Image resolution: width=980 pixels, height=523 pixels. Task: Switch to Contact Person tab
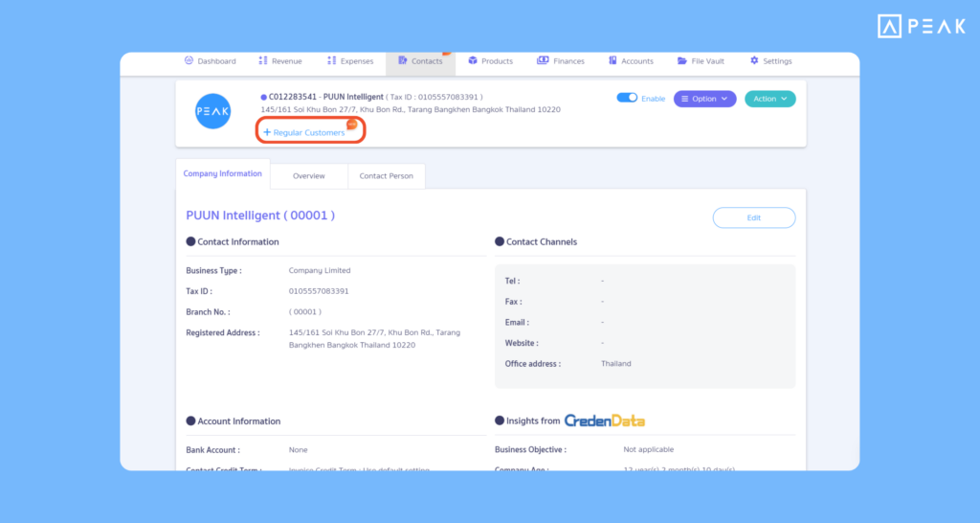[387, 176]
